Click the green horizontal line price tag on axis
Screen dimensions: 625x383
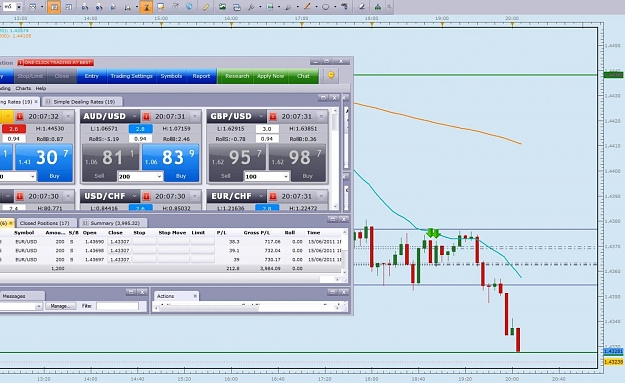tap(613, 75)
